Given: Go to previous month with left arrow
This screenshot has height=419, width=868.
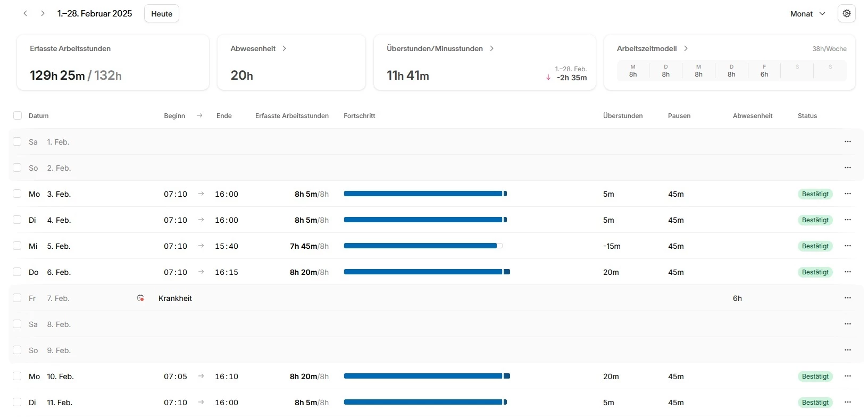Looking at the screenshot, I should point(25,13).
